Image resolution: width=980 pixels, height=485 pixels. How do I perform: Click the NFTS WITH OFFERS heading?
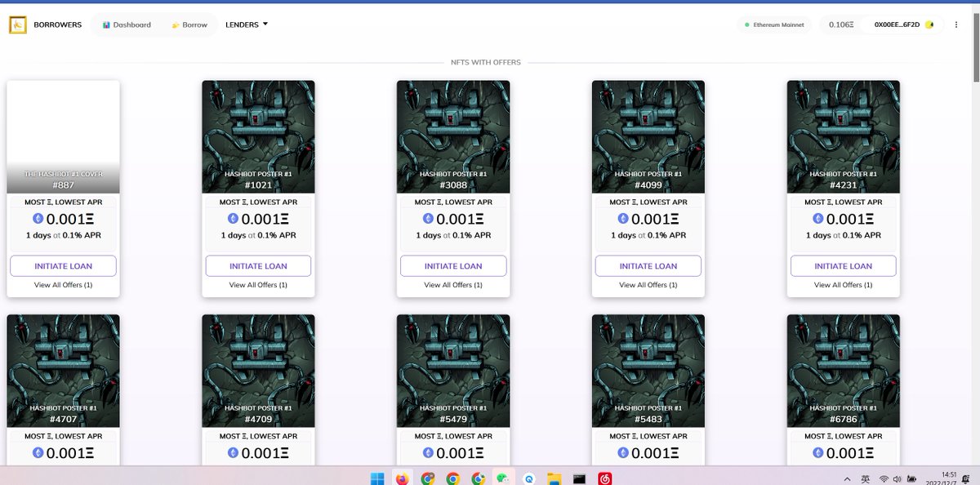(x=486, y=62)
